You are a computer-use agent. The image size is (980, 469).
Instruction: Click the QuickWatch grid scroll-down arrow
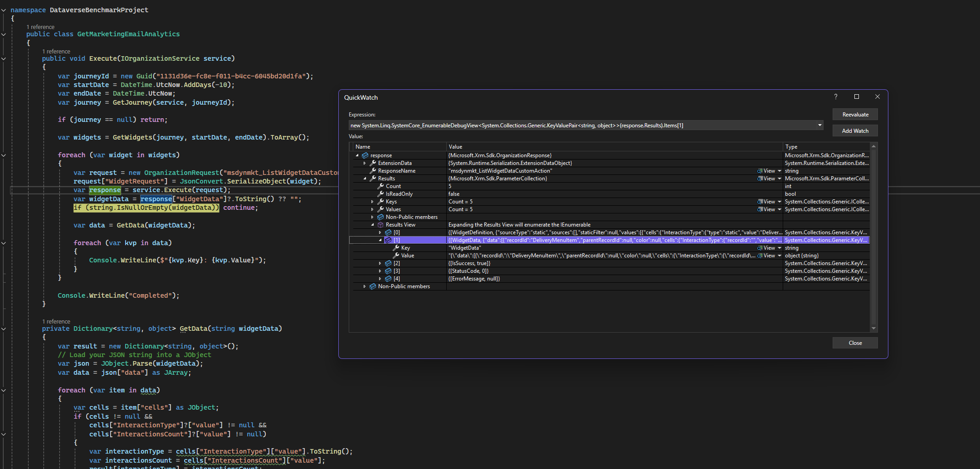point(873,329)
